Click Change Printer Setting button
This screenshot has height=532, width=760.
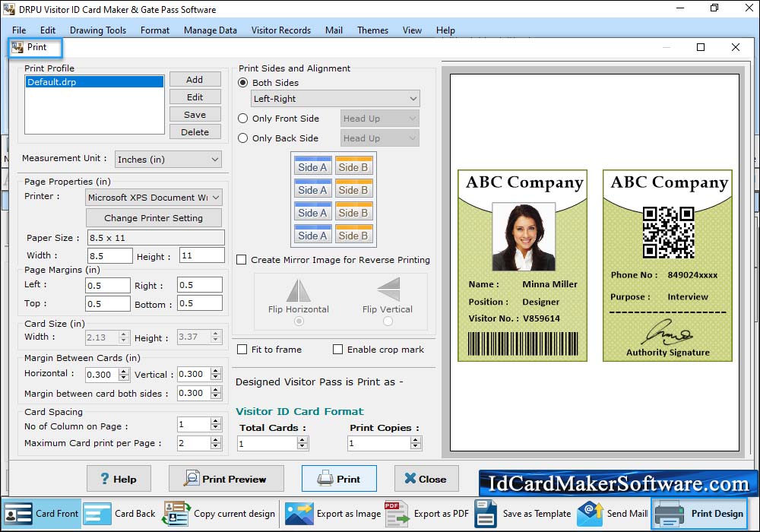[154, 218]
